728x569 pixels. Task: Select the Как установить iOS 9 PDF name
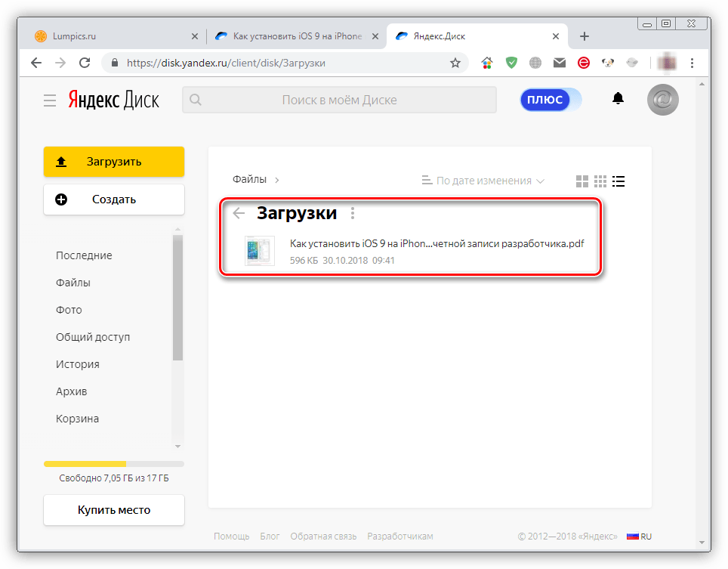pyautogui.click(x=437, y=243)
